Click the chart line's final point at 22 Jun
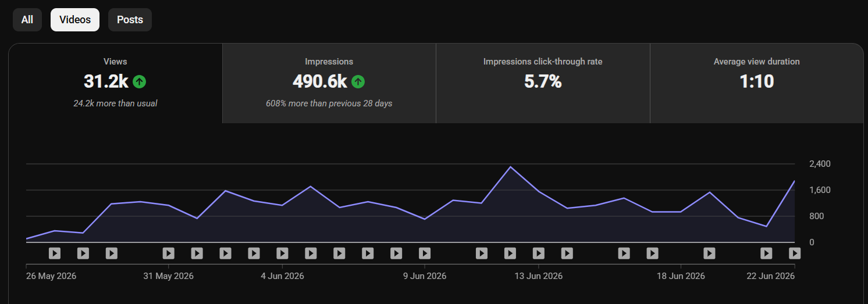Viewport: 868px width, 304px height. 795,181
